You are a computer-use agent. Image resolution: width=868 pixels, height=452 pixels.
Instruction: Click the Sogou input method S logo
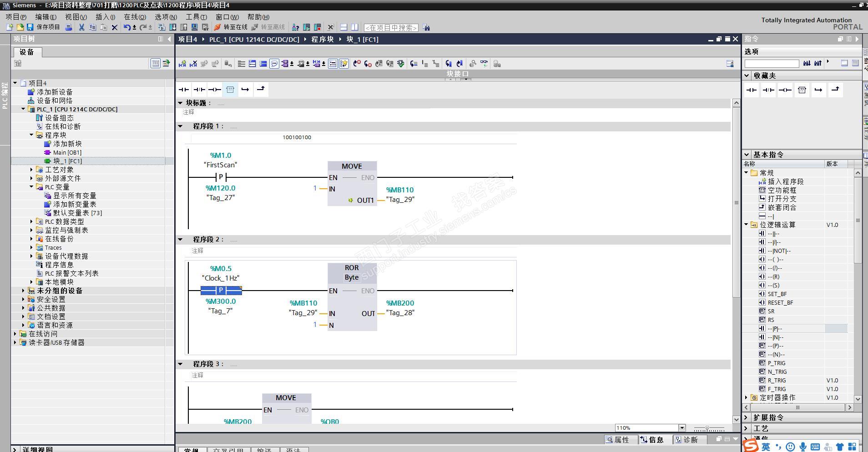click(x=751, y=446)
